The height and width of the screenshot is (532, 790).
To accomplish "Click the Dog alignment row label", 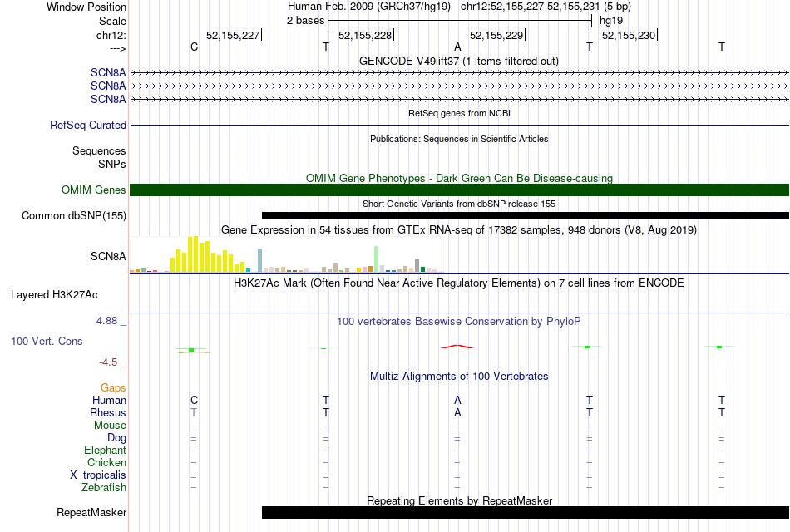I will pos(116,438).
